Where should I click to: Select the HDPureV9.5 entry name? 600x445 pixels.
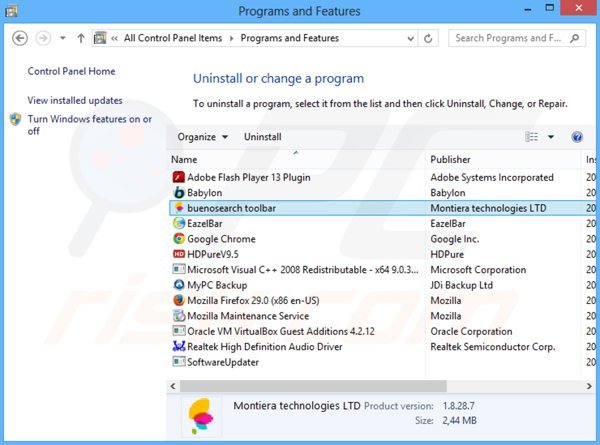tap(212, 254)
